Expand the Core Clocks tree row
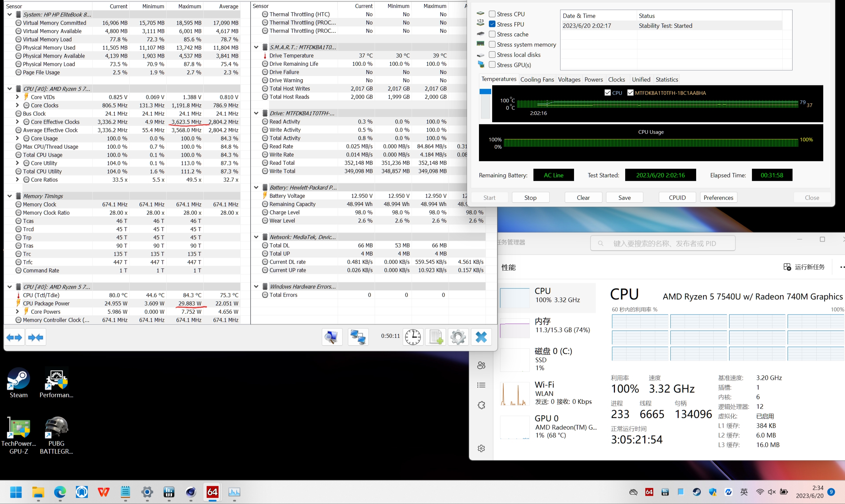845x504 pixels. pyautogui.click(x=17, y=105)
